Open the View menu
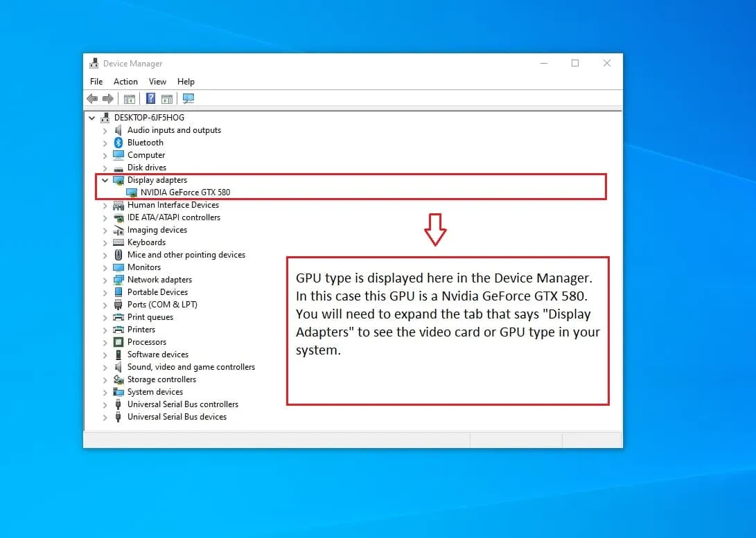The width and height of the screenshot is (756, 538). (158, 82)
